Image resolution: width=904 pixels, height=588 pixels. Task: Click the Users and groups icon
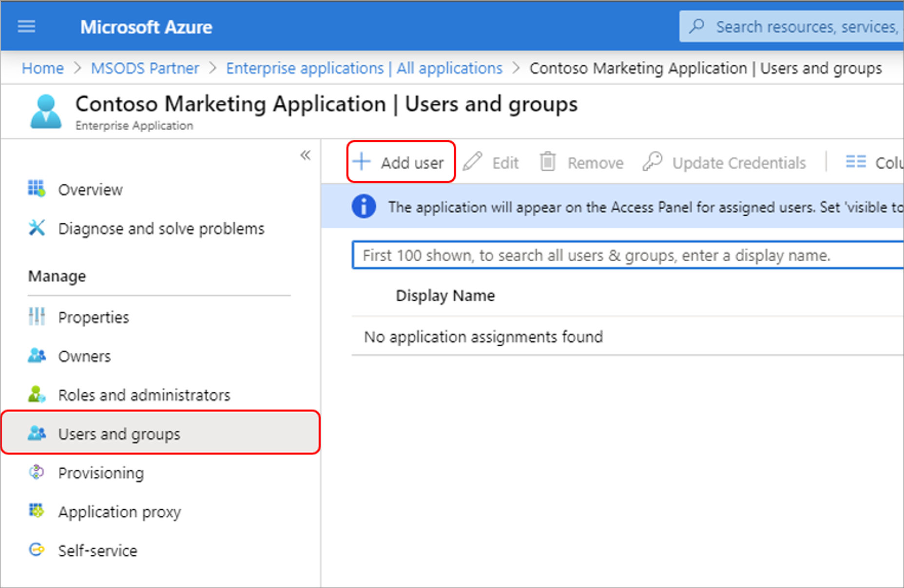37,433
